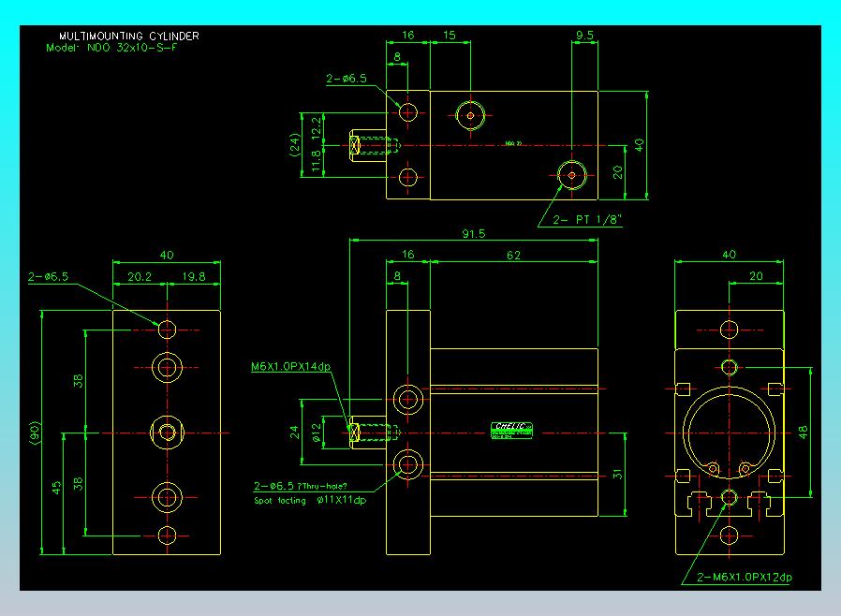The image size is (841, 616).
Task: Select the 91.5 overall length dimension
Action: [474, 234]
